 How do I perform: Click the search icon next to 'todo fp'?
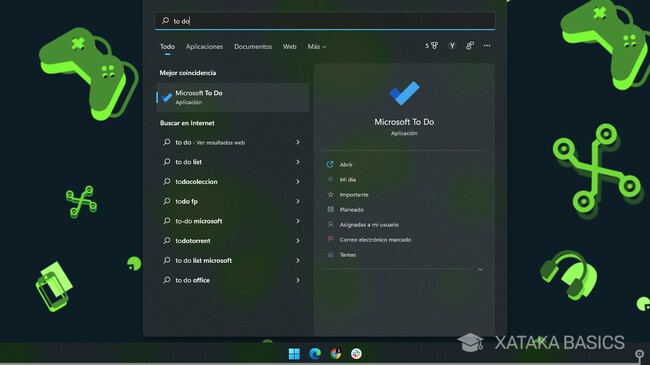[x=167, y=201]
